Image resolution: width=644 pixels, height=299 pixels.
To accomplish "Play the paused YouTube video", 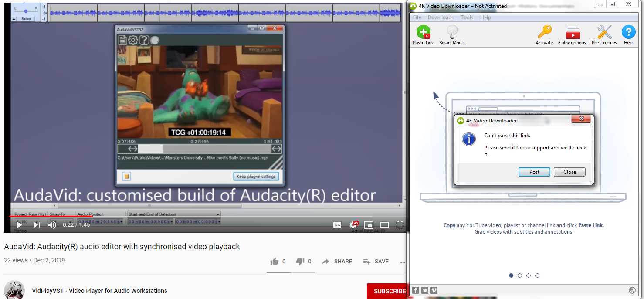I will [x=19, y=225].
